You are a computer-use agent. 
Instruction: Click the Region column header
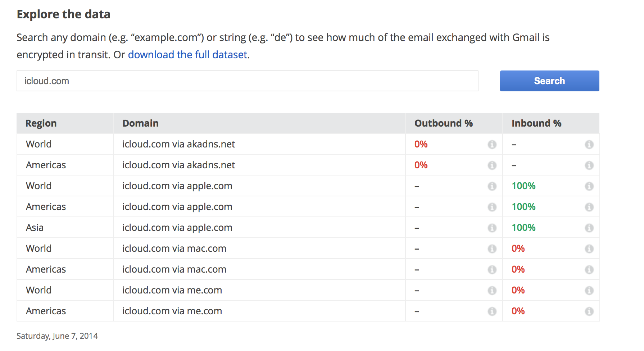(41, 123)
